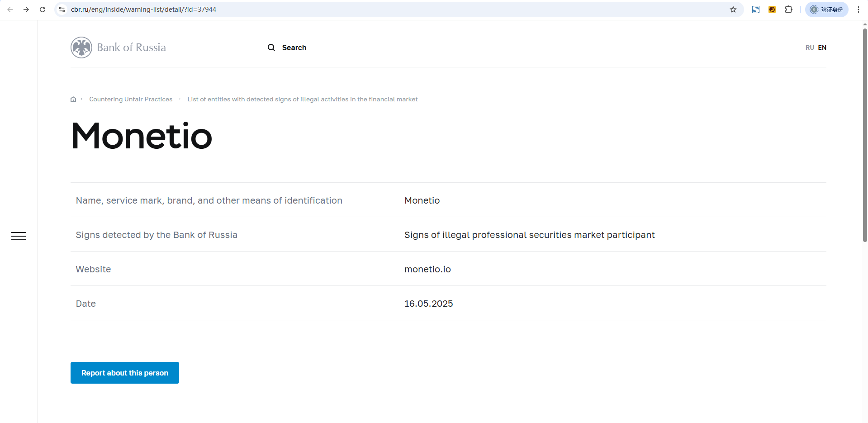
Task: Click the Bank of Russia eagle logo
Action: tap(81, 48)
